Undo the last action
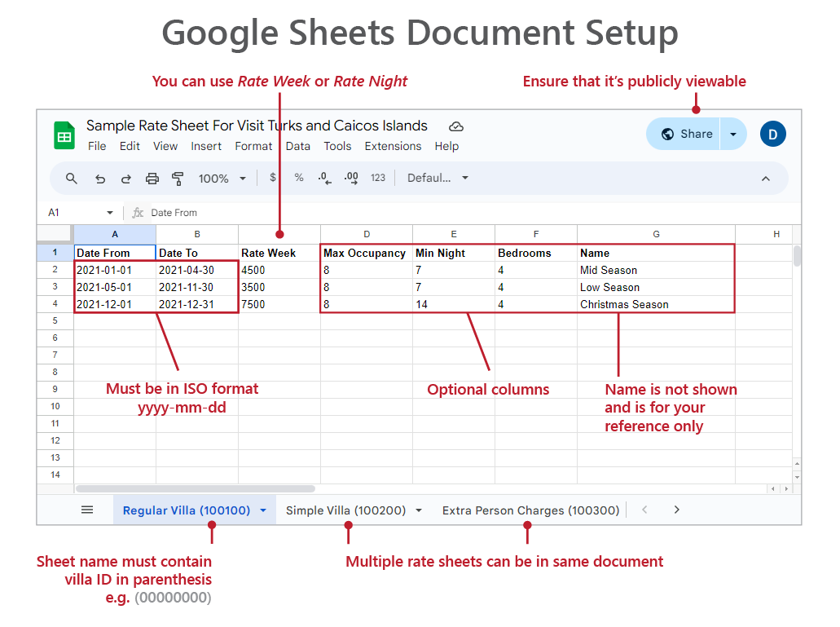Viewport: 840px width, 627px height. coord(100,179)
